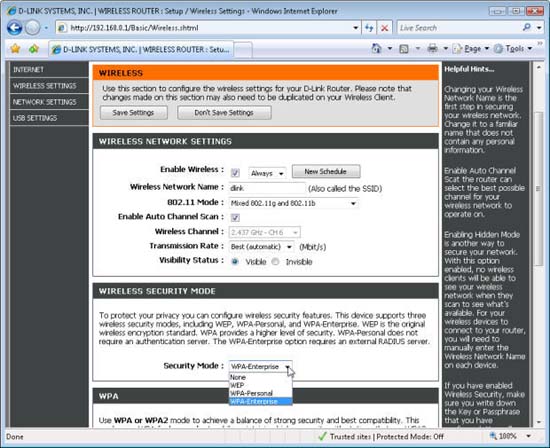Toggle the Enable Wireless checkbox
The image size is (550, 448).
(x=235, y=173)
